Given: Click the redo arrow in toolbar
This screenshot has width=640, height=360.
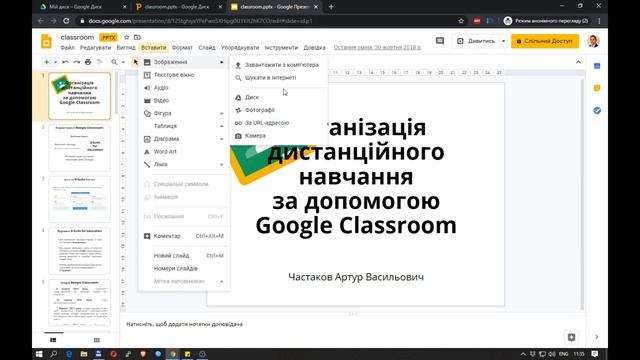Looking at the screenshot, I should coord(77,62).
